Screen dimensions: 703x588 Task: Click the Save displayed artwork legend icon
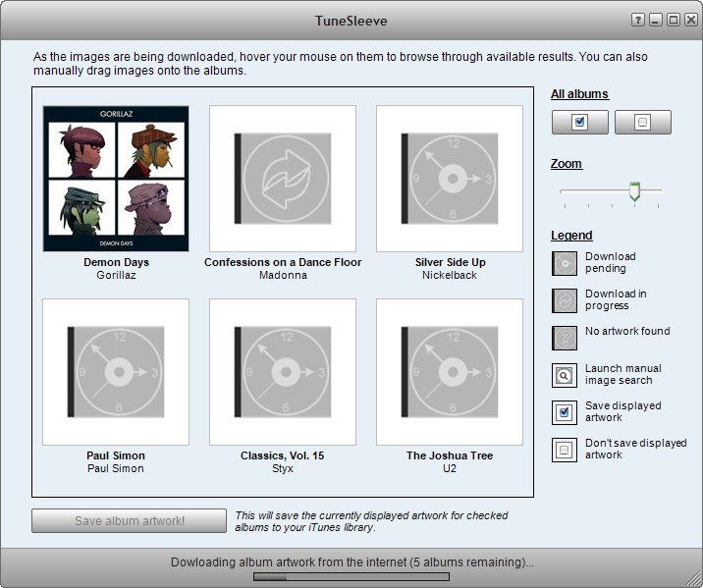coord(565,412)
